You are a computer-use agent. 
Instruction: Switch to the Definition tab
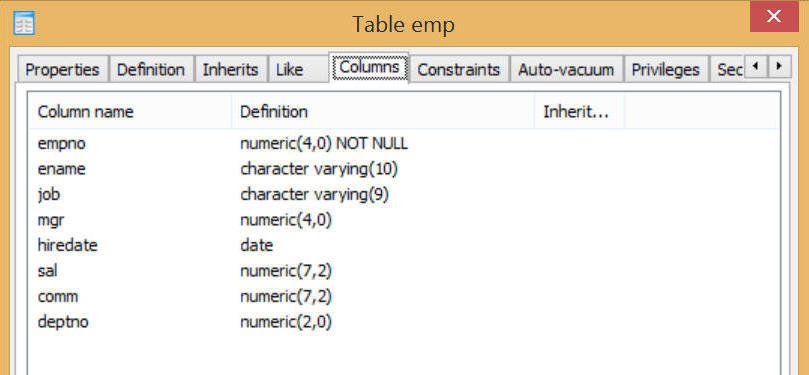click(x=151, y=70)
